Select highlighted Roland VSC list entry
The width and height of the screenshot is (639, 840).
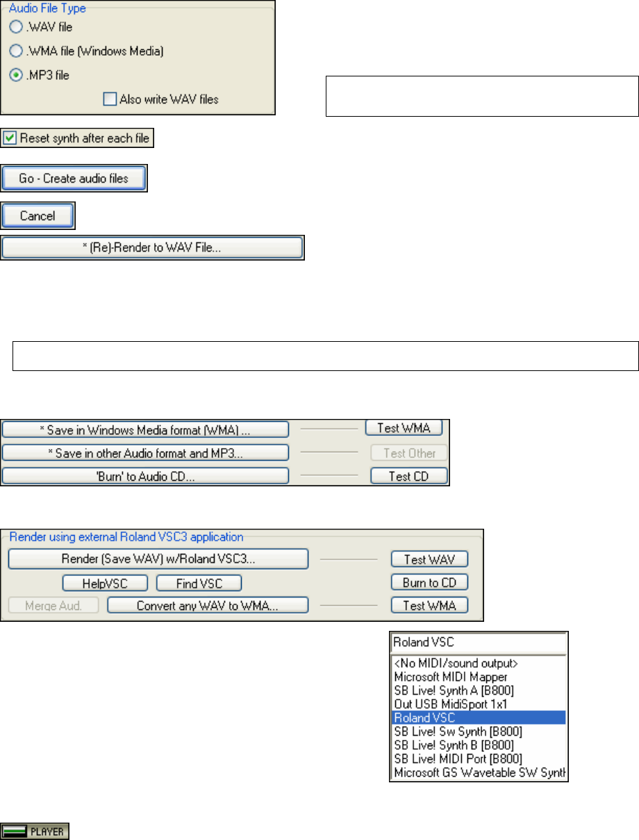[478, 718]
